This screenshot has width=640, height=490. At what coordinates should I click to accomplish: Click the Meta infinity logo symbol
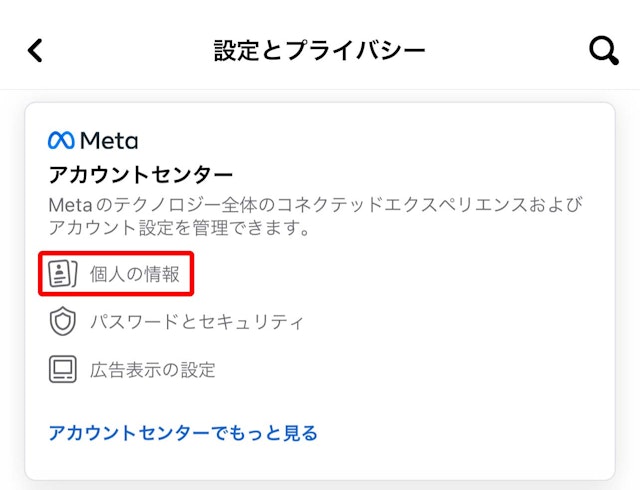pos(61,140)
